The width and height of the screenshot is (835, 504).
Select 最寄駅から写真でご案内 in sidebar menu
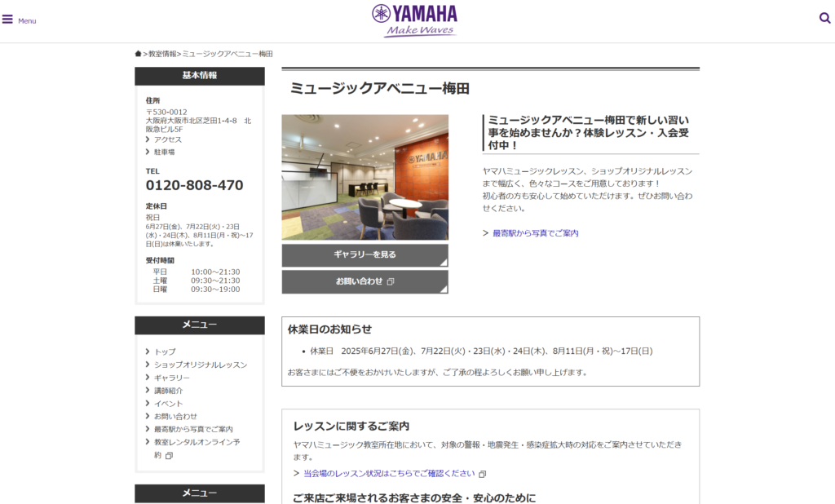point(193,429)
